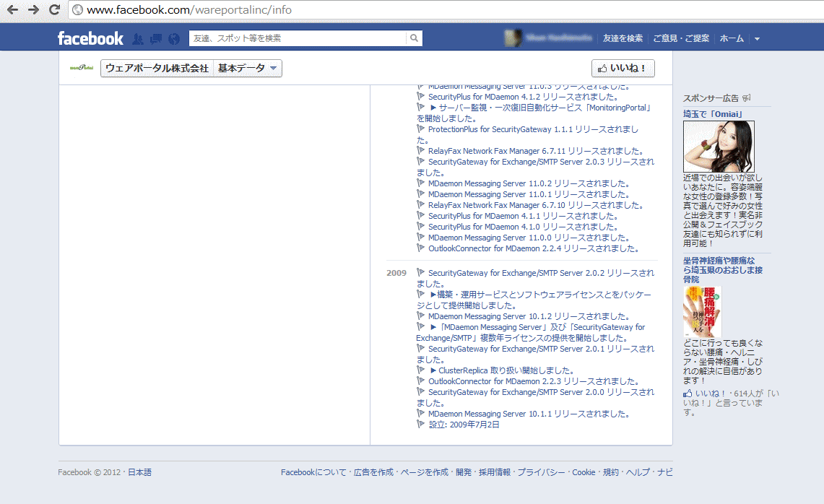Click the profile picture in the top bar
The image size is (824, 504).
point(512,38)
